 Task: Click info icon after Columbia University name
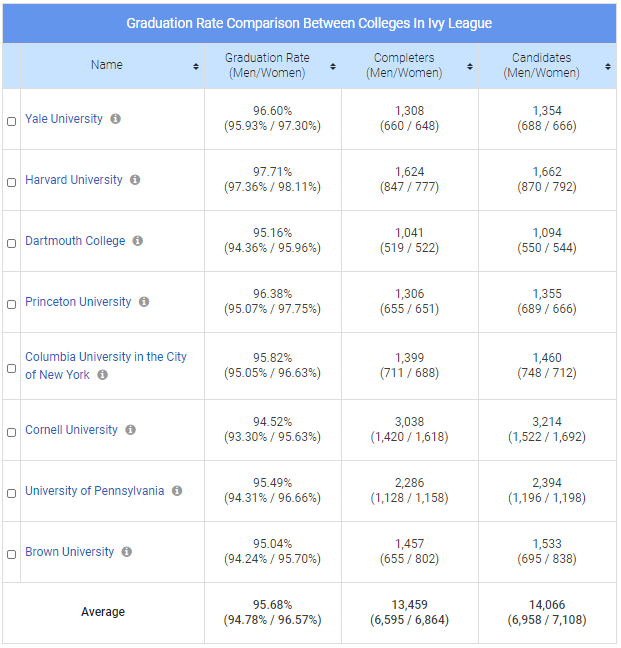(102, 375)
